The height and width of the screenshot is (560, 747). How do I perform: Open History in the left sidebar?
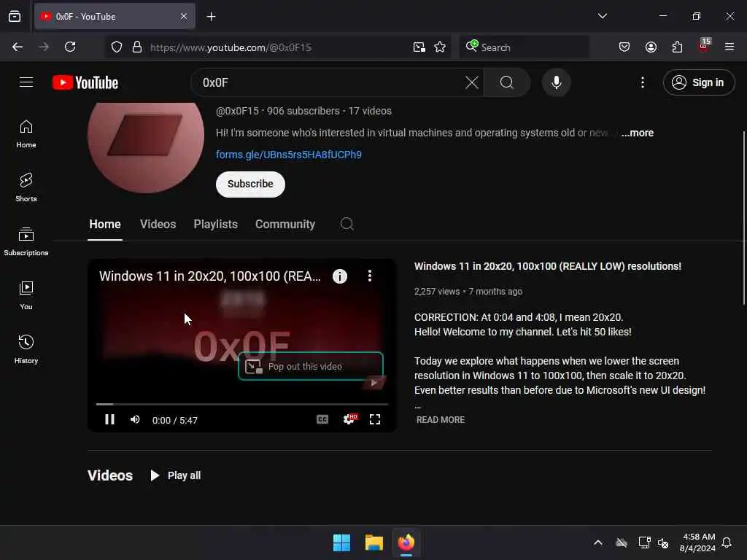coord(26,349)
